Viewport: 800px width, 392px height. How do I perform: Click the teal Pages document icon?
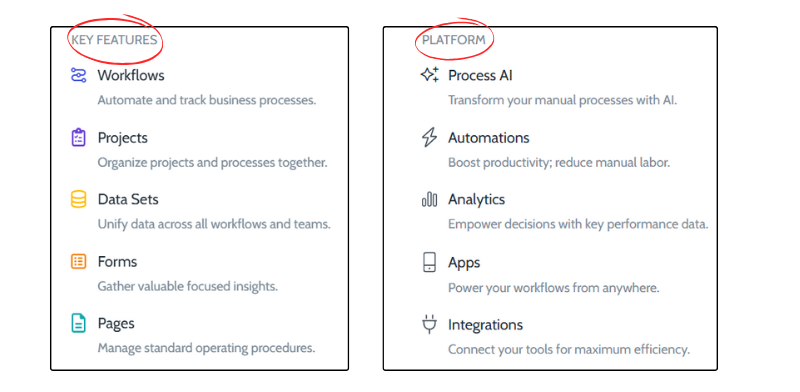click(x=78, y=323)
